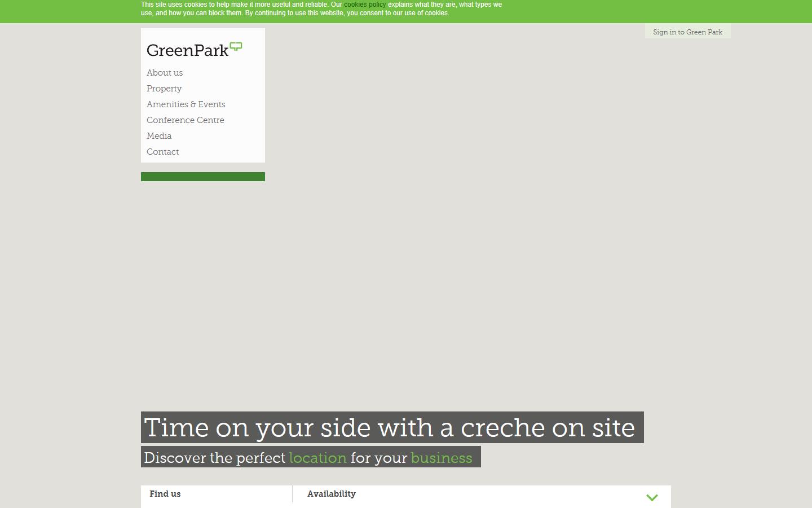Screen dimensions: 812x508
Task: Click the creche on site headline banner
Action: (391, 427)
